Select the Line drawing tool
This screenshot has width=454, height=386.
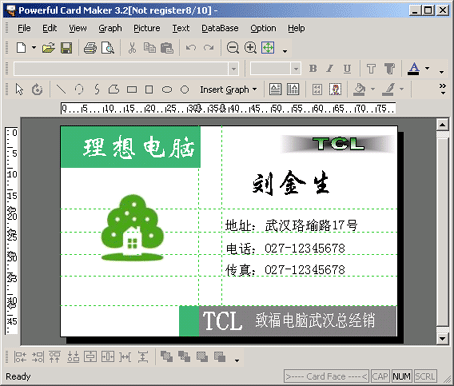[61, 89]
